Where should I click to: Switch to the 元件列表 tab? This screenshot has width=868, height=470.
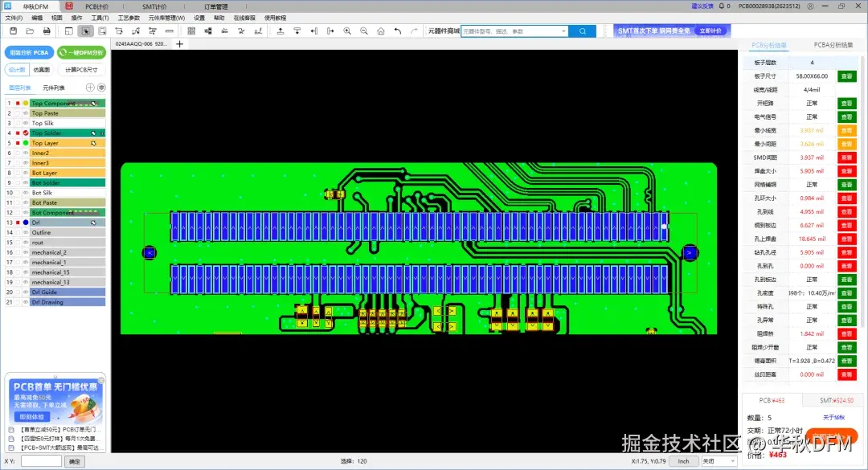[x=54, y=88]
